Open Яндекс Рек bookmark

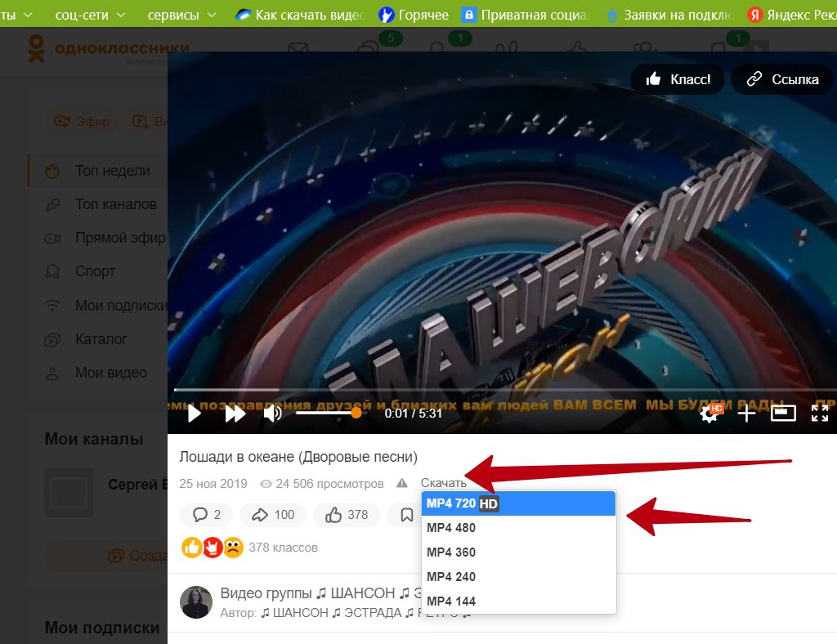791,15
